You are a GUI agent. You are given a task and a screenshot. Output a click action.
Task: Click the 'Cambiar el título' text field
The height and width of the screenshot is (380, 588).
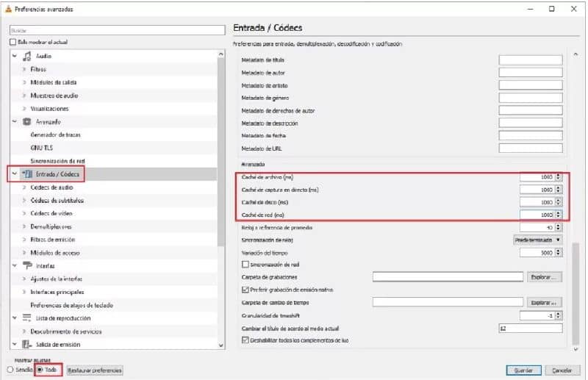[x=531, y=329]
